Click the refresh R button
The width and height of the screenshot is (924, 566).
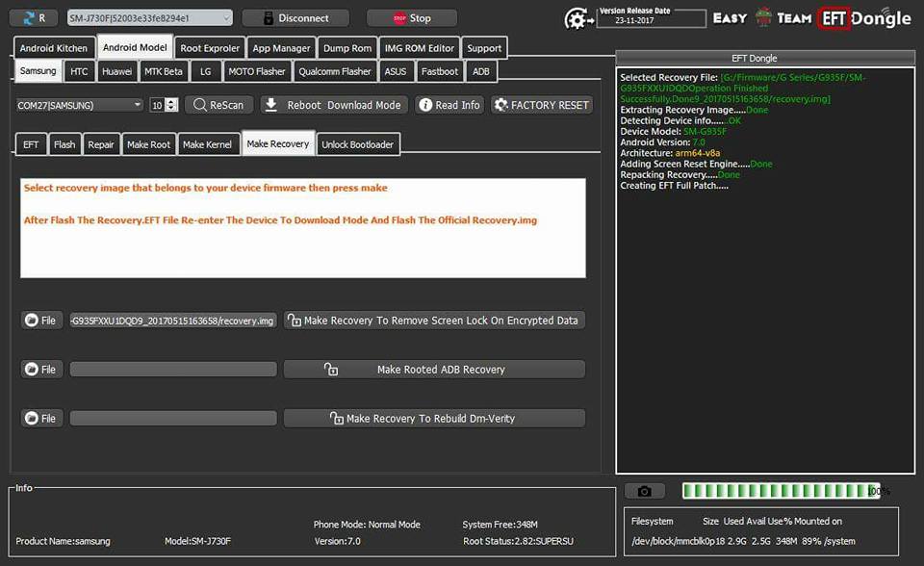pos(33,18)
